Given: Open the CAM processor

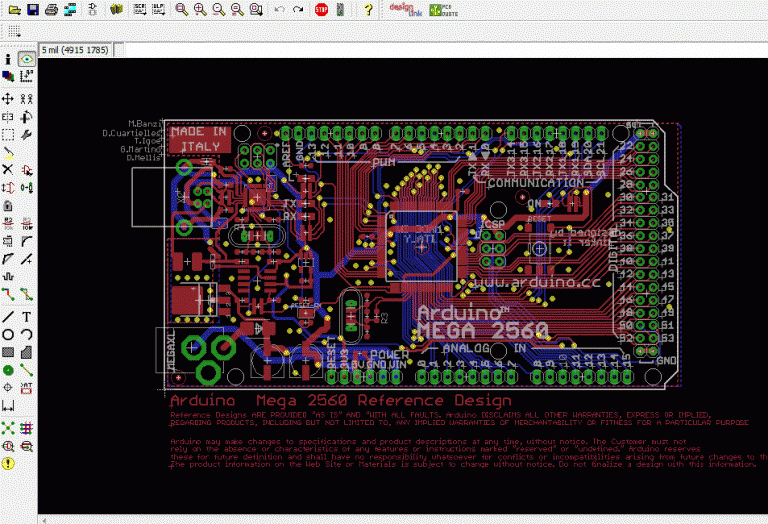Looking at the screenshot, I should click(x=70, y=9).
